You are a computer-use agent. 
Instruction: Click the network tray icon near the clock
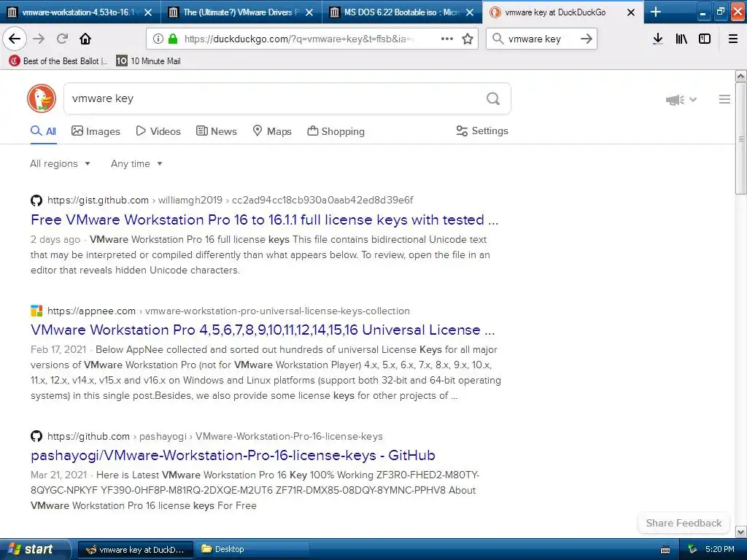pos(692,550)
